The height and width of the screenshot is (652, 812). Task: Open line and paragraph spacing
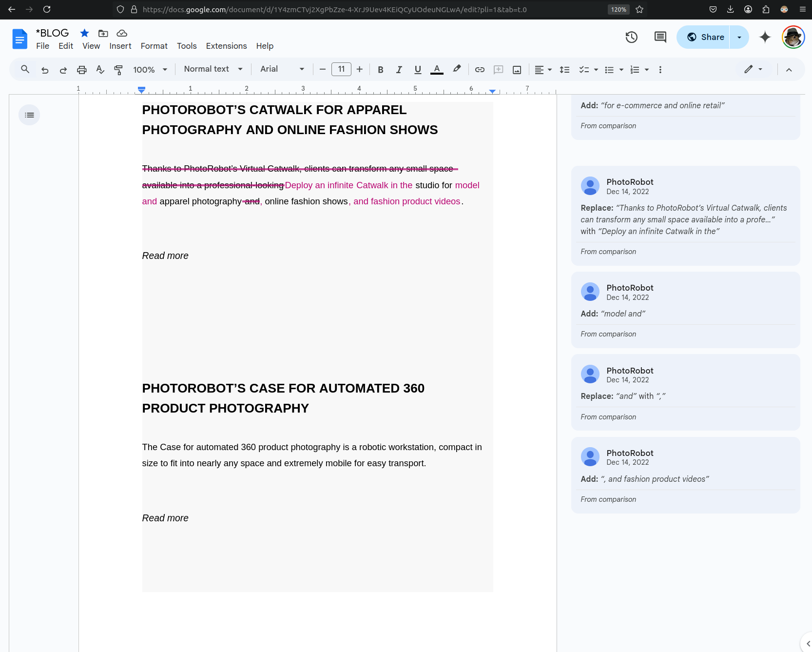coord(564,70)
